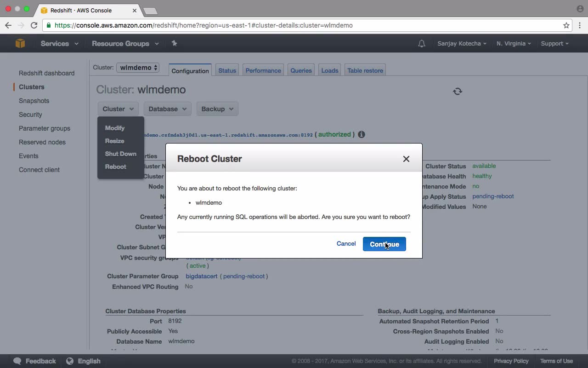
Task: Open a new browser tab
Action: [150, 11]
